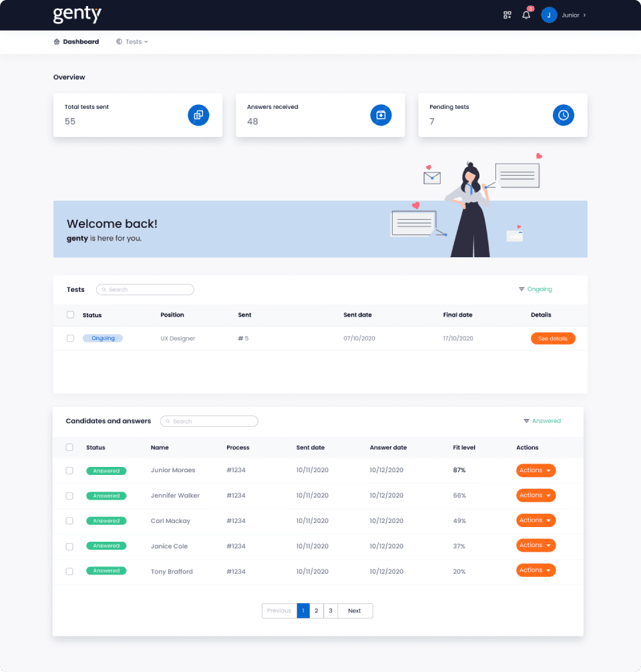Click the Answers received icon
Image resolution: width=641 pixels, height=672 pixels.
[x=381, y=115]
